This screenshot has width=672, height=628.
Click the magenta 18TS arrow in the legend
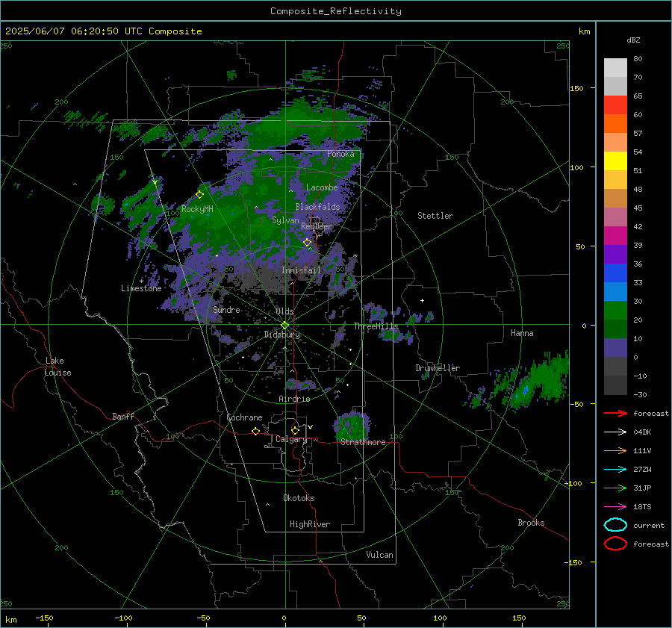615,507
